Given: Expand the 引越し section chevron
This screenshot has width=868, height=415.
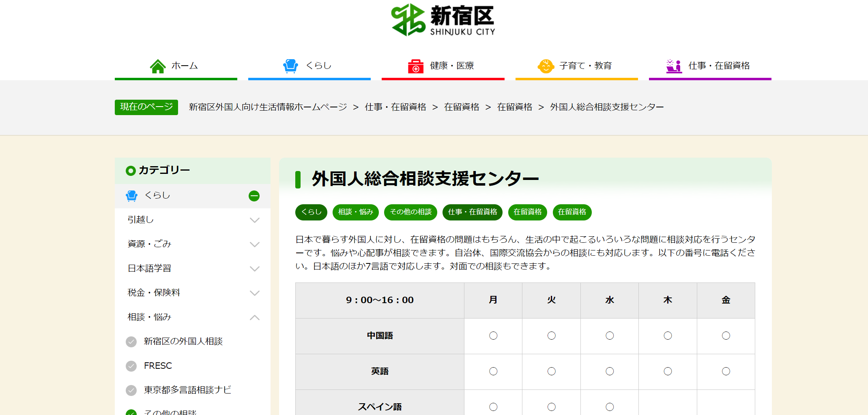Looking at the screenshot, I should [254, 220].
